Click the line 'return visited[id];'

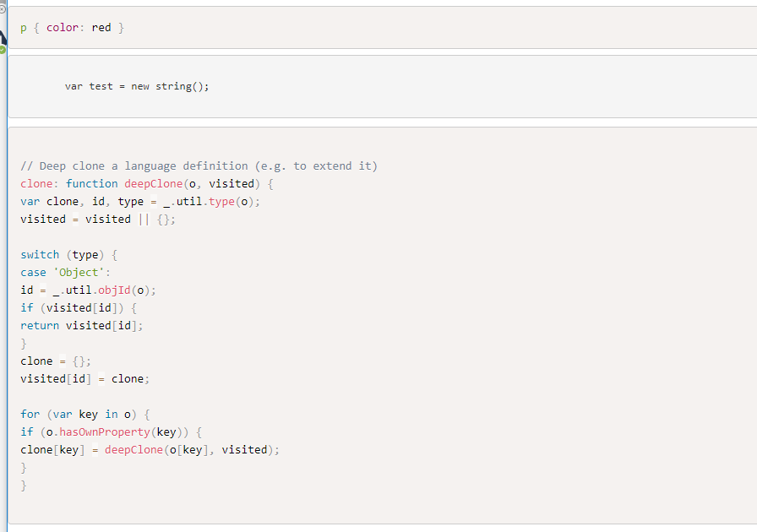[82, 326]
